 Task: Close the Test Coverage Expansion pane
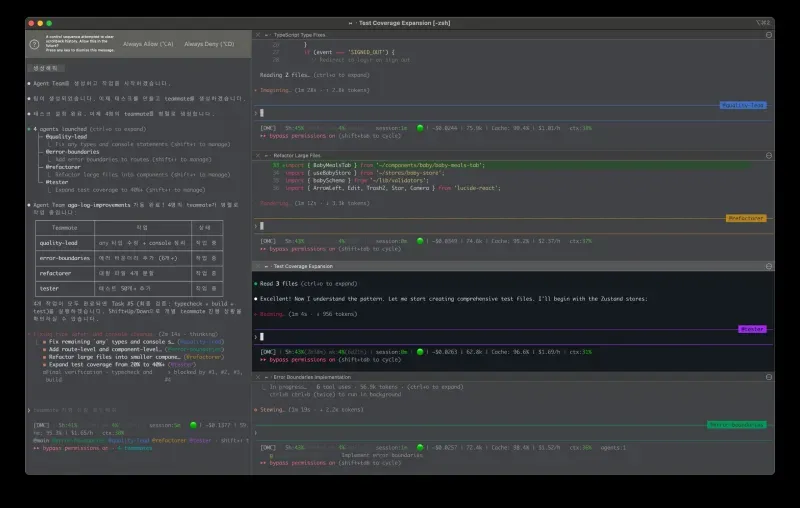(x=258, y=267)
